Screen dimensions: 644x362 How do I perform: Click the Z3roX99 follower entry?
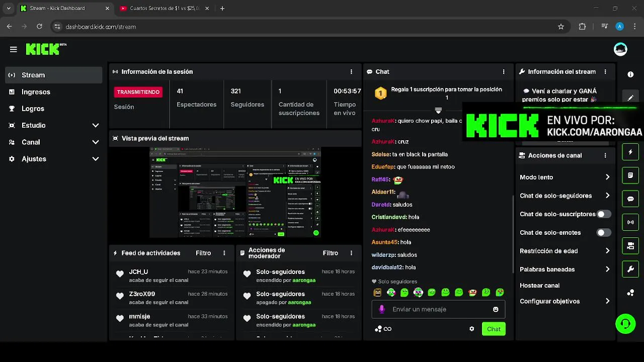point(172,298)
